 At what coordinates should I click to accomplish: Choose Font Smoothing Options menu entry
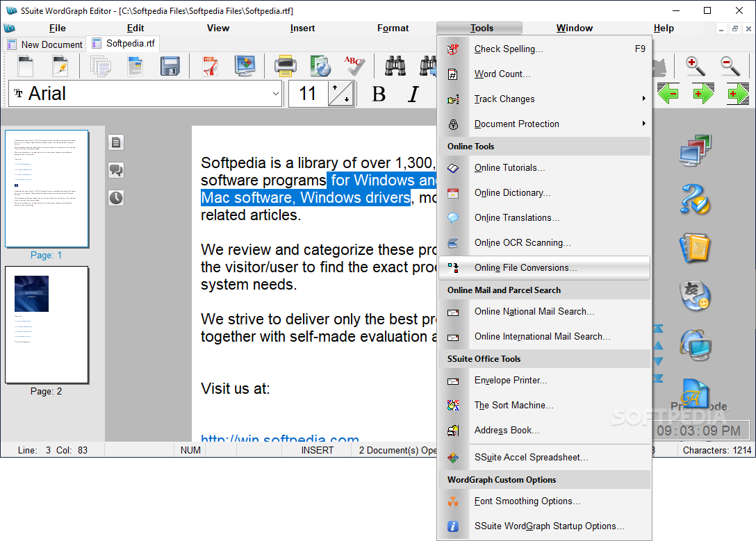pos(544,501)
